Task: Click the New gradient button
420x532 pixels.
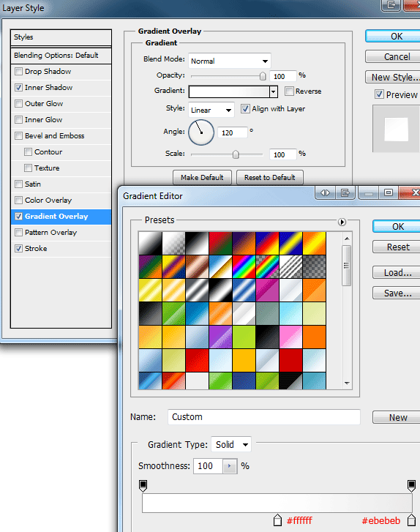Action: [397, 417]
